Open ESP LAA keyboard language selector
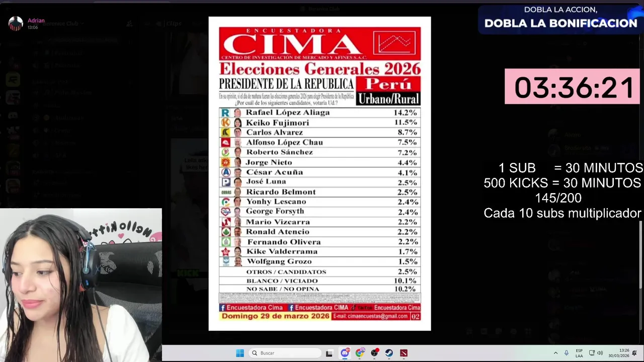The height and width of the screenshot is (362, 644). tap(579, 353)
